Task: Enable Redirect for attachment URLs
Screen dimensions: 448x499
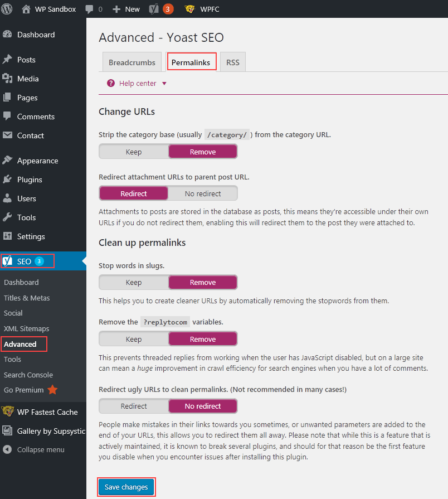Action: coord(134,193)
